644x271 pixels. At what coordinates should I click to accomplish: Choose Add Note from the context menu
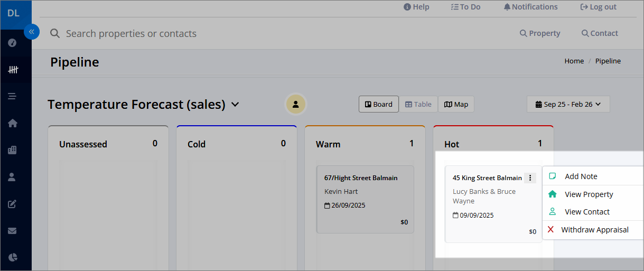tap(581, 176)
